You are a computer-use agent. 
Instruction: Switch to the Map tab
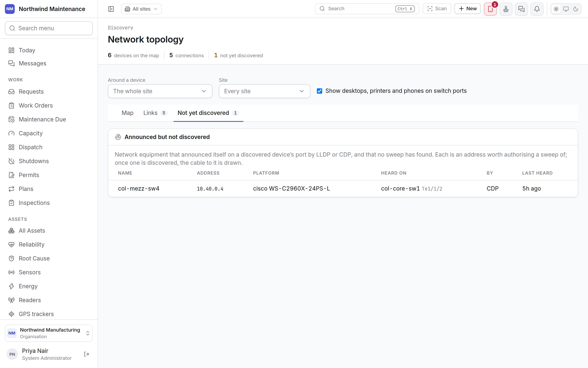(128, 113)
